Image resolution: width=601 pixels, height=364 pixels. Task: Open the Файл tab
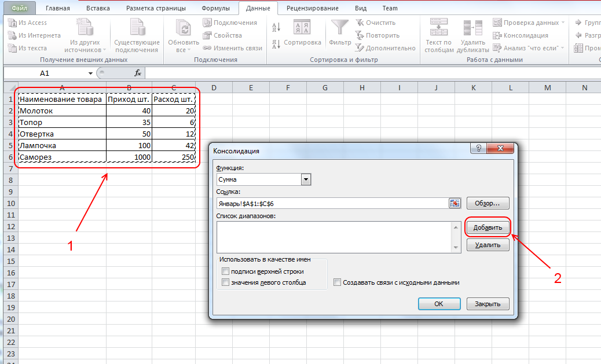coord(19,8)
